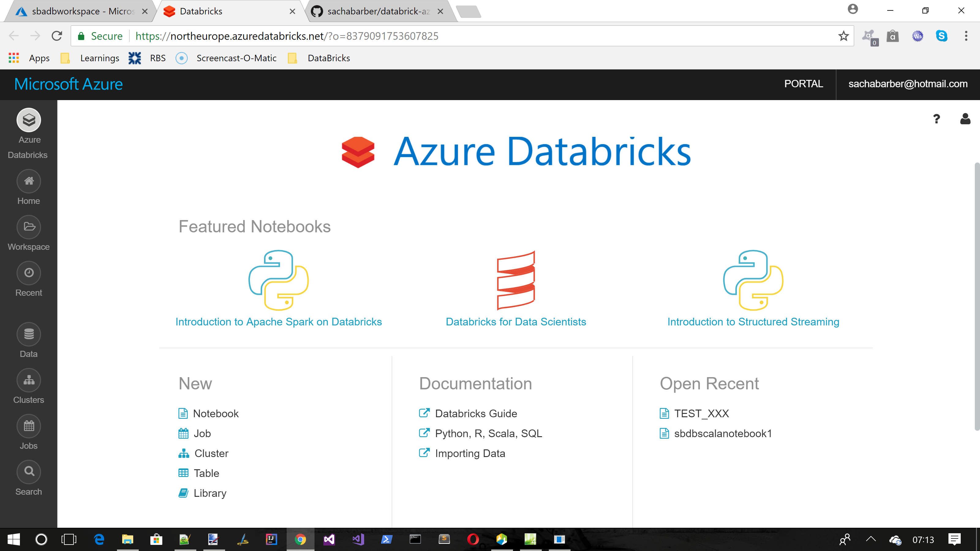The width and height of the screenshot is (980, 551).
Task: Click Databricks for Data Scientists link
Action: [x=516, y=322]
